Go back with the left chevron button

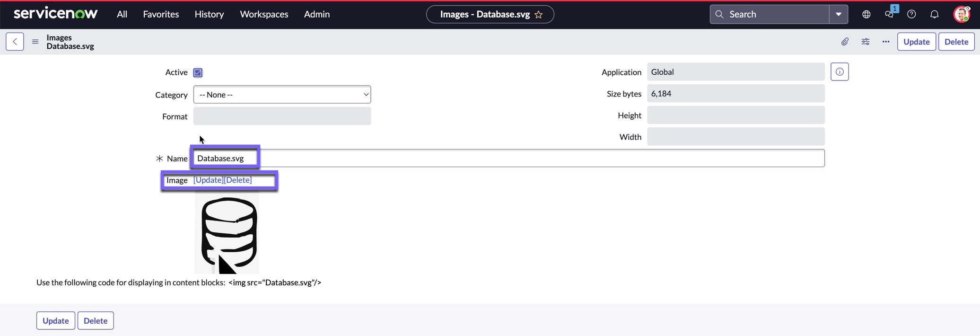15,42
